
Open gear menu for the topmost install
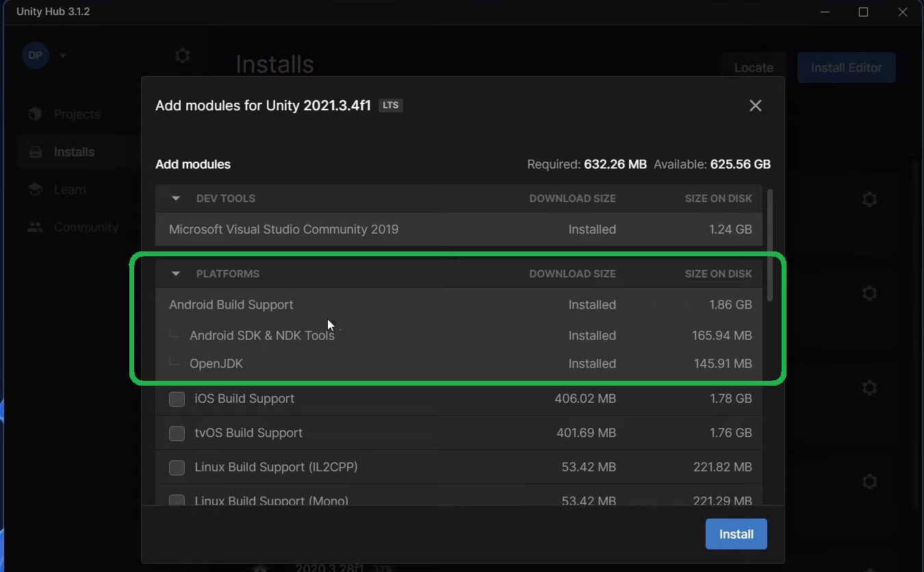coord(869,199)
